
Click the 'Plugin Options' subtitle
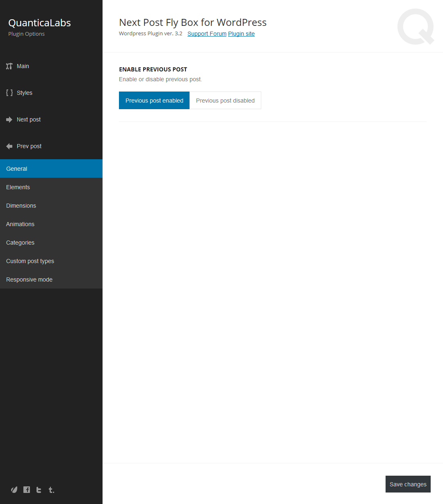pyautogui.click(x=26, y=34)
